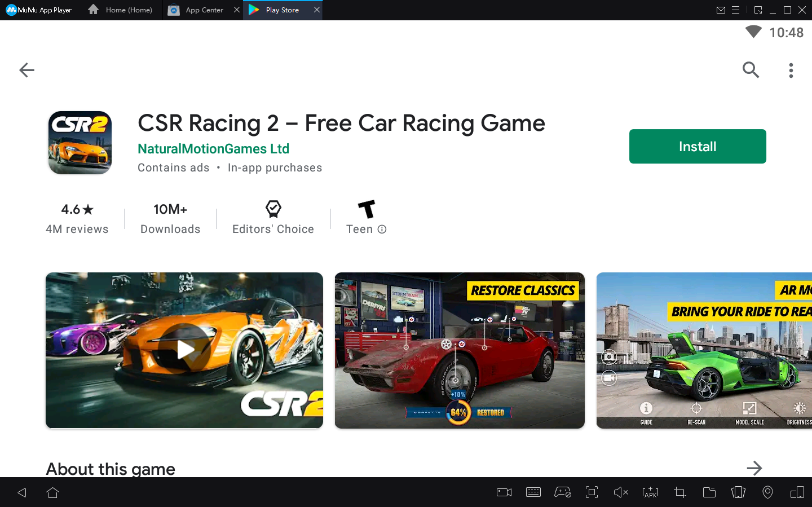The height and width of the screenshot is (507, 812).
Task: Play the CSR2 trailer video
Action: click(184, 350)
